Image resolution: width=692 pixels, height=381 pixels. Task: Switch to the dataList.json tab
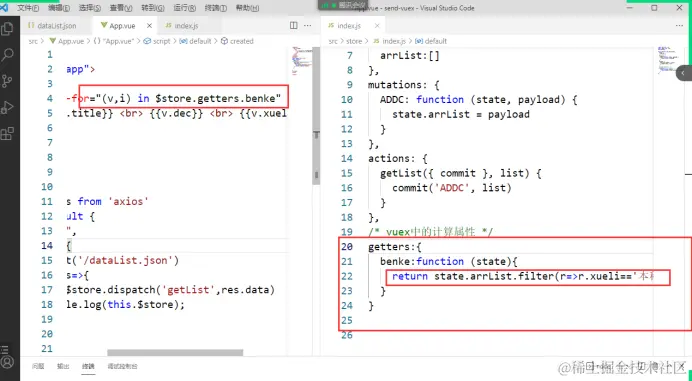tap(52, 26)
